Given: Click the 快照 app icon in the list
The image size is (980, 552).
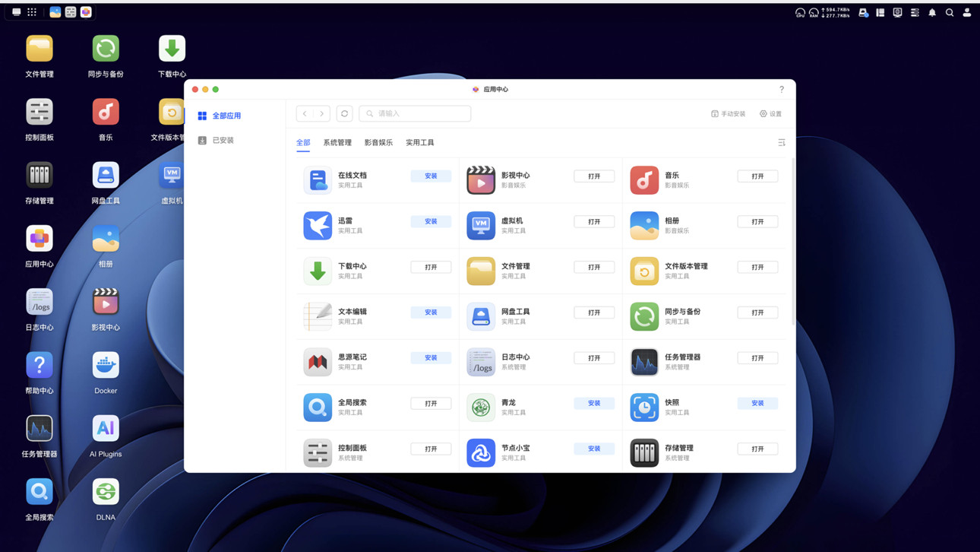Looking at the screenshot, I should [x=644, y=408].
